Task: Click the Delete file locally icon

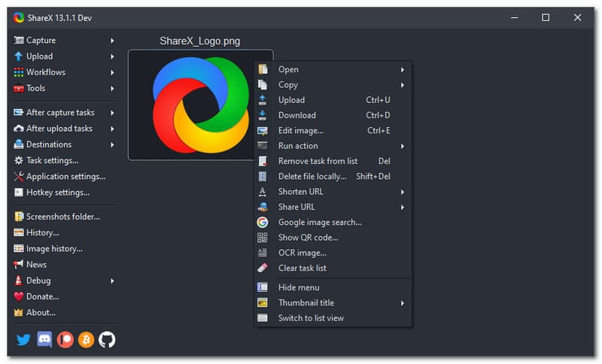Action: click(263, 177)
